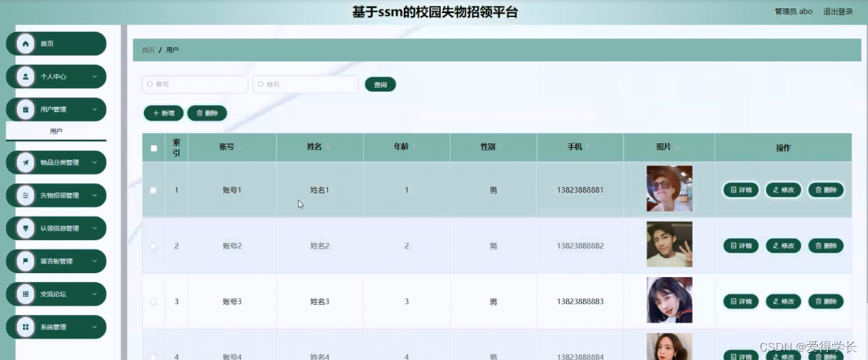Click 退出登录 to log out

pos(838,11)
